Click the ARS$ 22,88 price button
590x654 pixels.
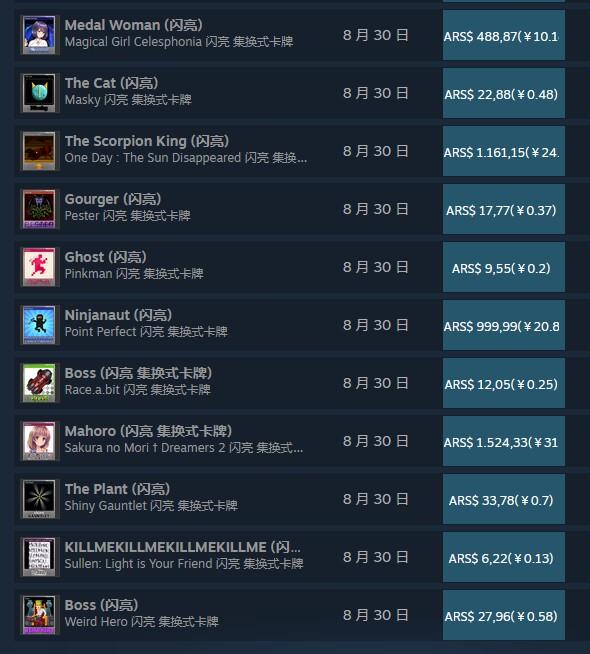[x=504, y=93]
